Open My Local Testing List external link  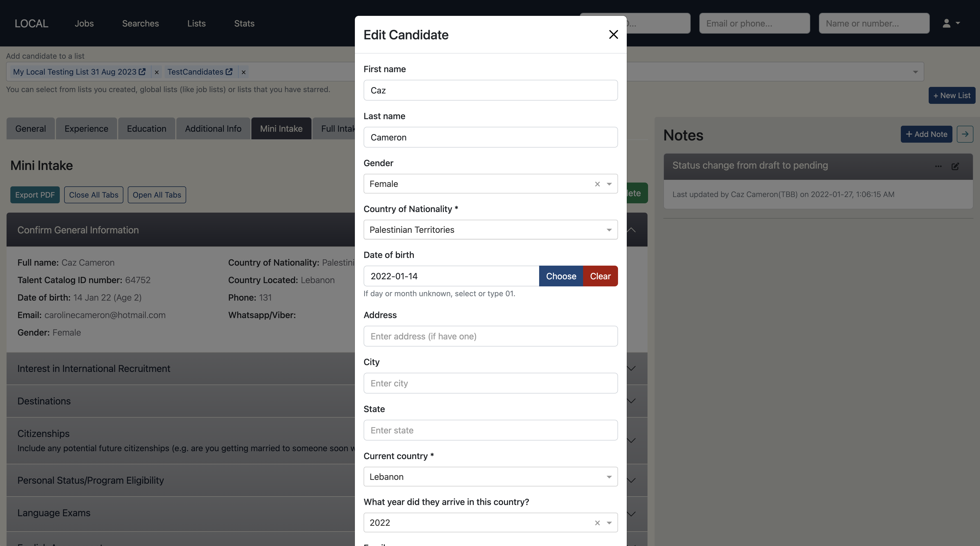point(142,72)
